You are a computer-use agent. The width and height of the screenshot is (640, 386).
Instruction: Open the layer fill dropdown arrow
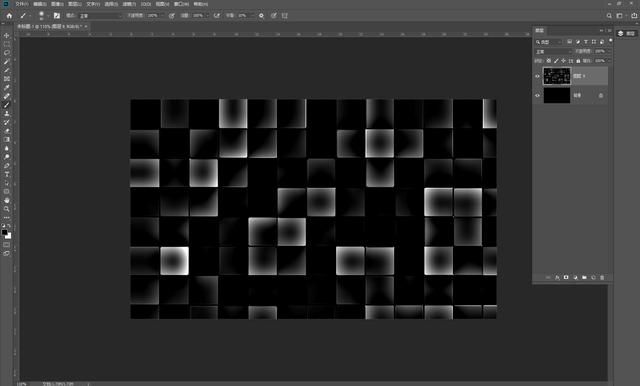tap(609, 61)
